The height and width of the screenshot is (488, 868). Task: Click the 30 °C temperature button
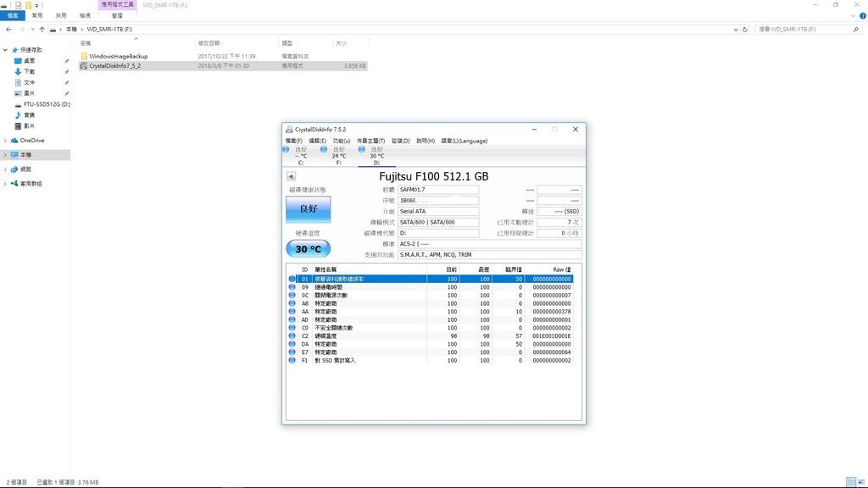(309, 249)
